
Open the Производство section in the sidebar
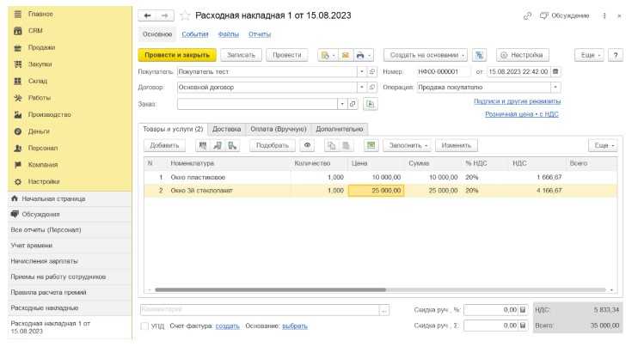(x=49, y=114)
